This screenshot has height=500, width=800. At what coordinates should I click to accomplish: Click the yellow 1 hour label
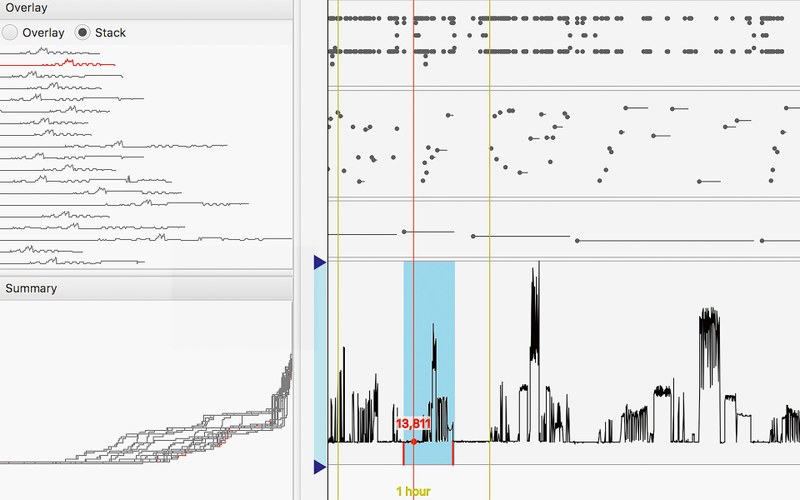pos(413,492)
